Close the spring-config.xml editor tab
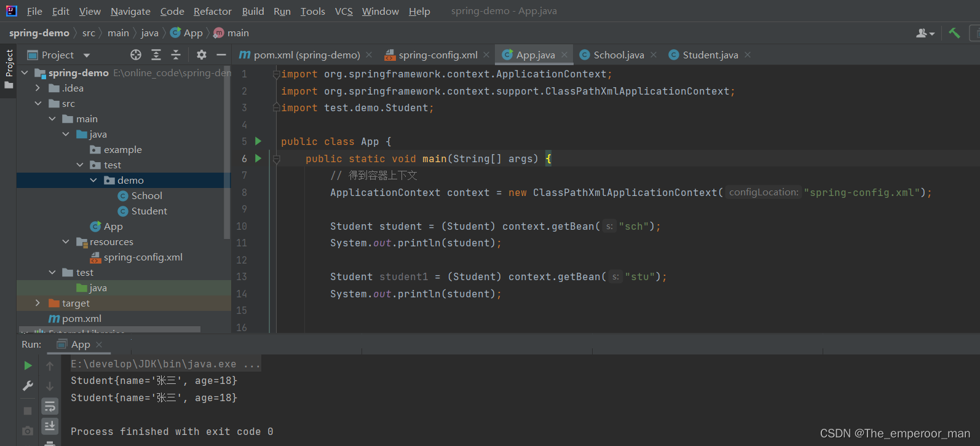The width and height of the screenshot is (980, 446). click(486, 55)
